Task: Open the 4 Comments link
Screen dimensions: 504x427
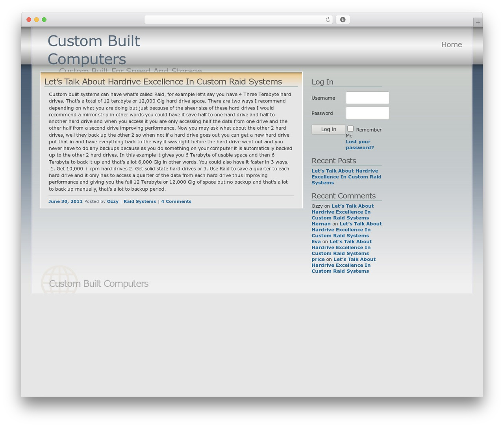Action: (x=176, y=201)
